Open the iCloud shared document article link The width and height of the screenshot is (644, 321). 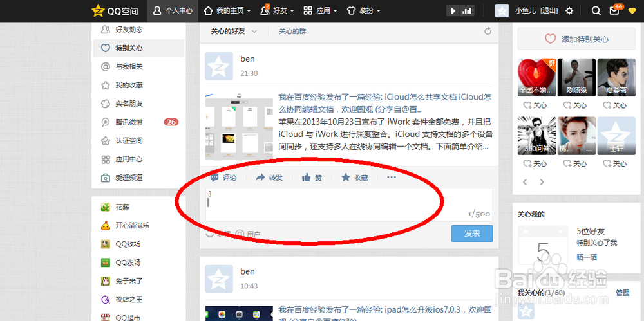[385, 104]
